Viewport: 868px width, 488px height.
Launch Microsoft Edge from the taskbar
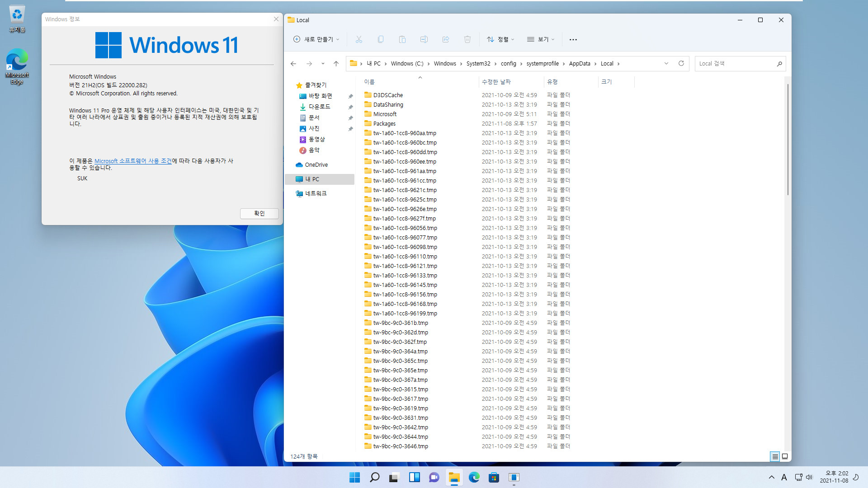click(x=474, y=477)
